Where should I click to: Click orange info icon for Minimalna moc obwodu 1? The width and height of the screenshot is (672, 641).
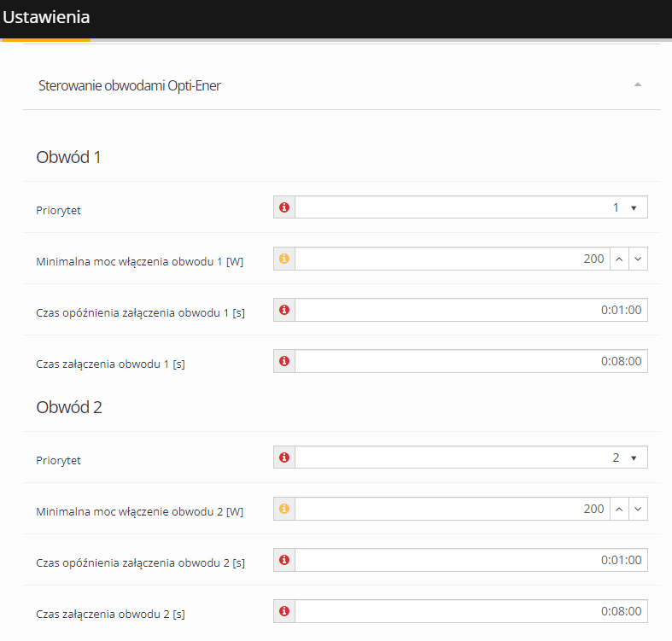pyautogui.click(x=284, y=259)
